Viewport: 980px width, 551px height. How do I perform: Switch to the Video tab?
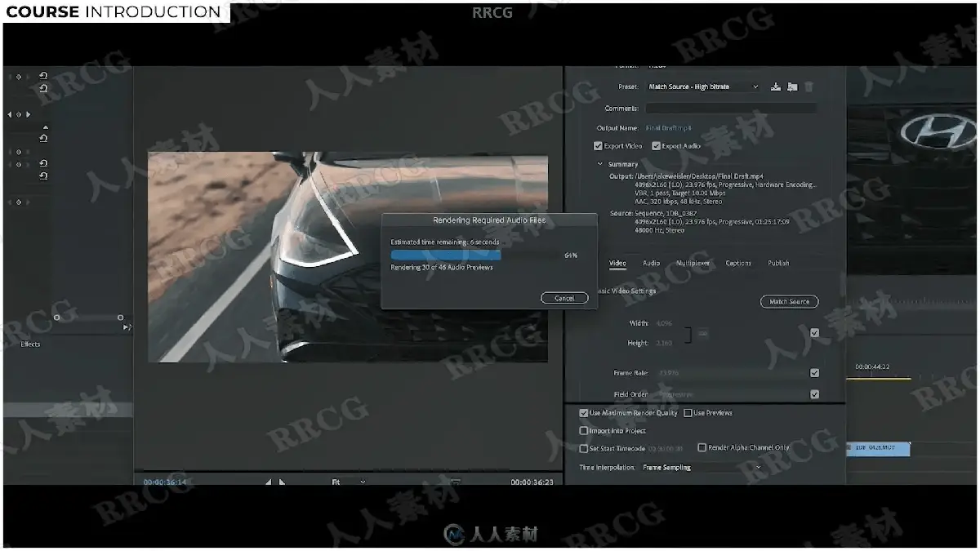[617, 263]
